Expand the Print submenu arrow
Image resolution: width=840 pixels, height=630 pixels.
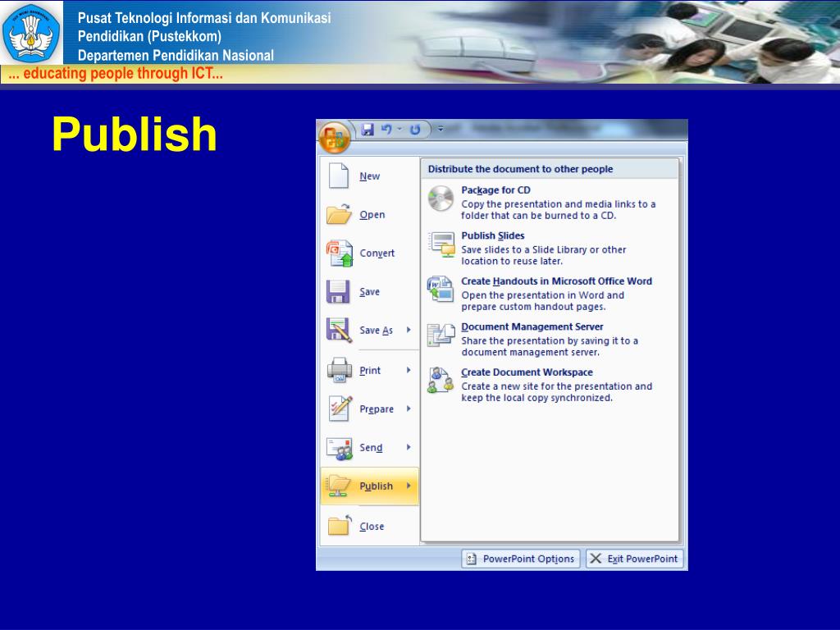409,370
